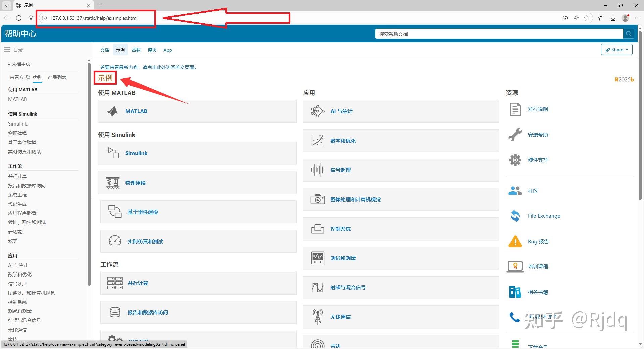Click the 射频与混合信号 icon

point(317,287)
